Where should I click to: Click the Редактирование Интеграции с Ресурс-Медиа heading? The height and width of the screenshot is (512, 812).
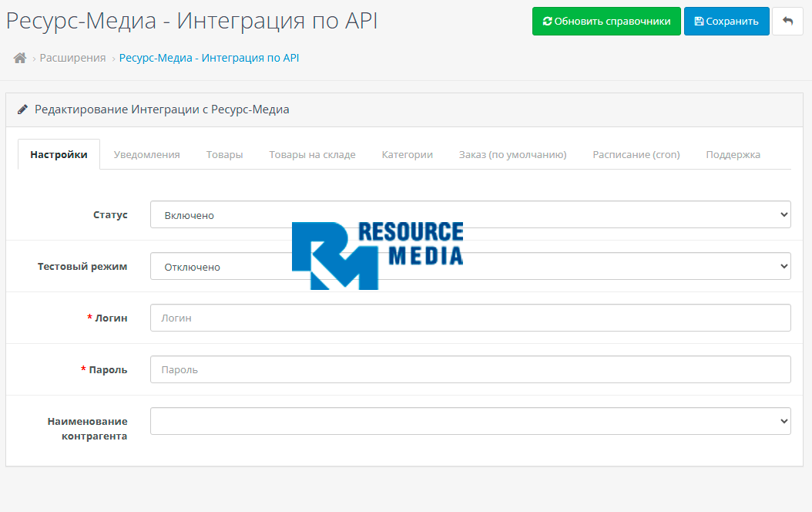click(162, 109)
